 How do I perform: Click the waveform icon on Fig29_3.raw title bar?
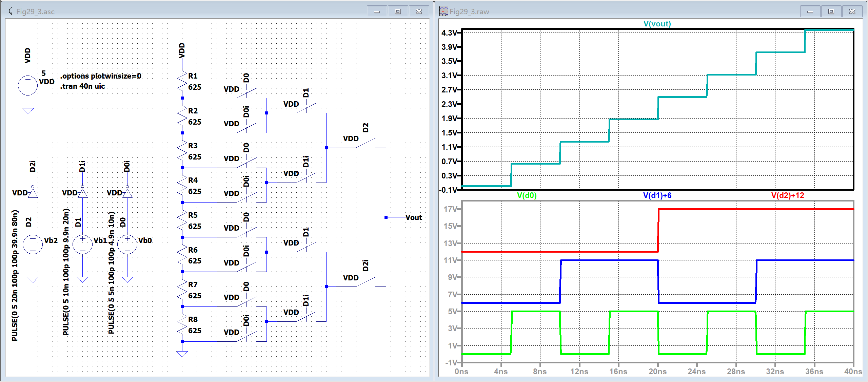click(443, 11)
